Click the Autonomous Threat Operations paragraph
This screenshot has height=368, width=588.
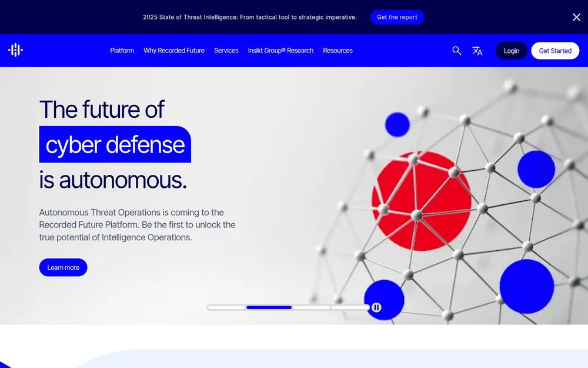(137, 225)
